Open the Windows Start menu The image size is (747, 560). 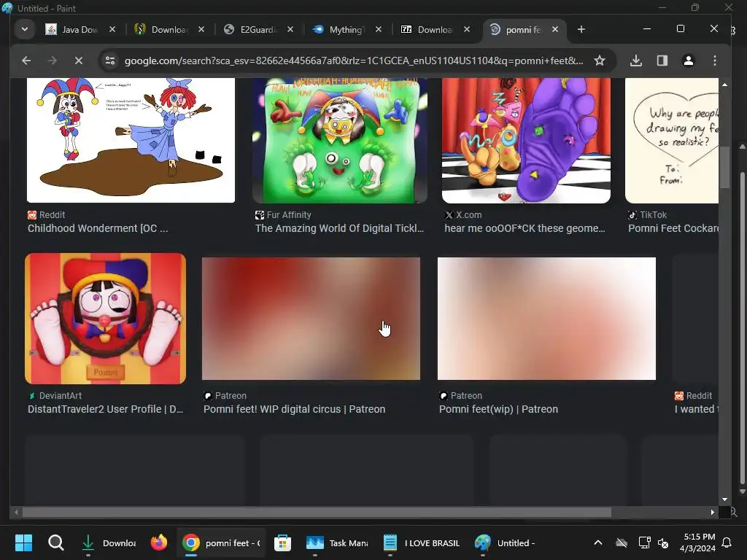[x=23, y=542]
